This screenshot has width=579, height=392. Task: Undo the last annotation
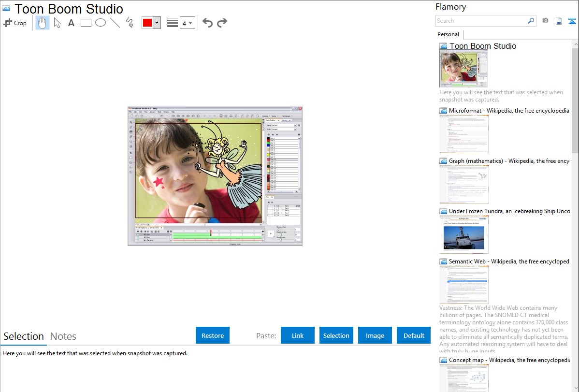[x=207, y=23]
